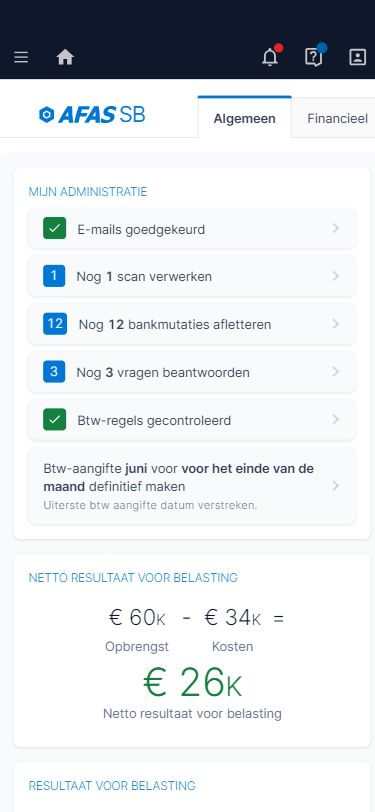
Task: Expand the E-mails goedgekeurd row chevron
Action: 336,228
